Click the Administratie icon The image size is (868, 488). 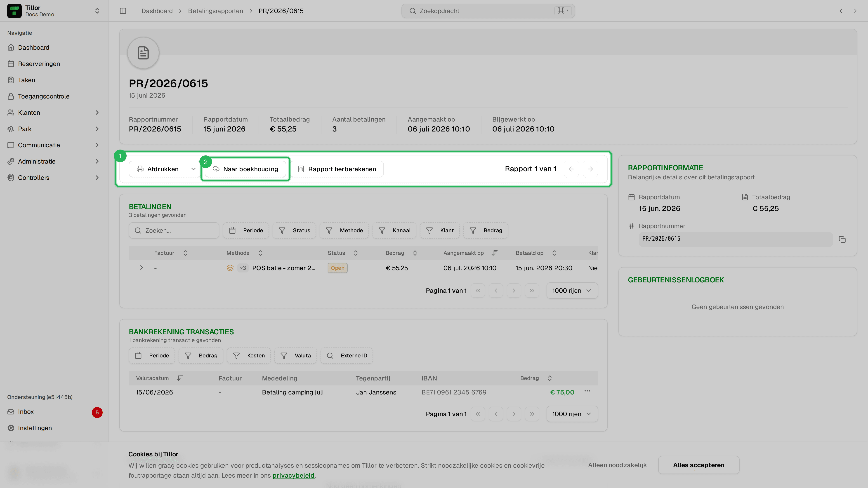(11, 161)
